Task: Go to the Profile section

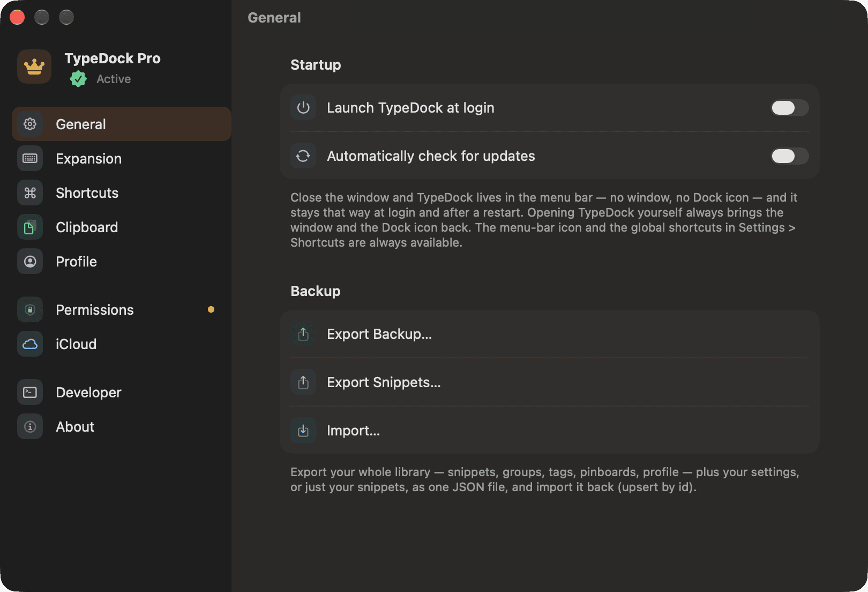Action: coord(122,261)
